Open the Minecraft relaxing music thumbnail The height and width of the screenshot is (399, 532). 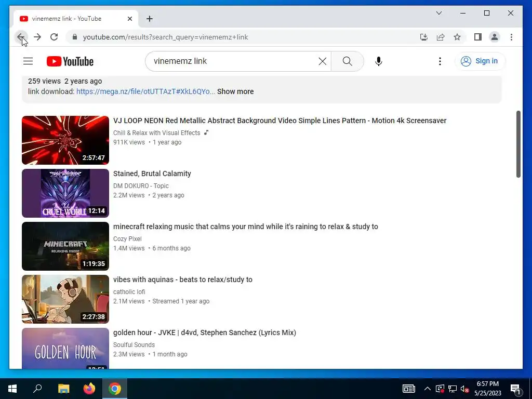click(x=65, y=246)
